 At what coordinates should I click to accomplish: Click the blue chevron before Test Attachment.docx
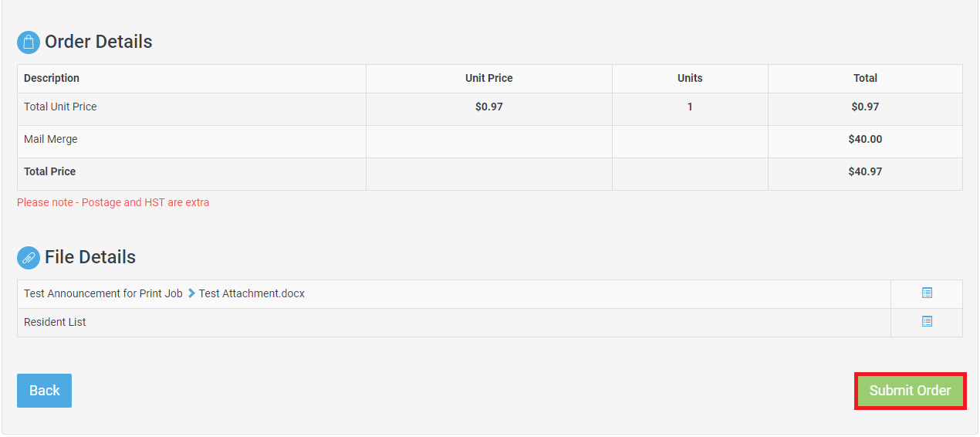(x=191, y=293)
